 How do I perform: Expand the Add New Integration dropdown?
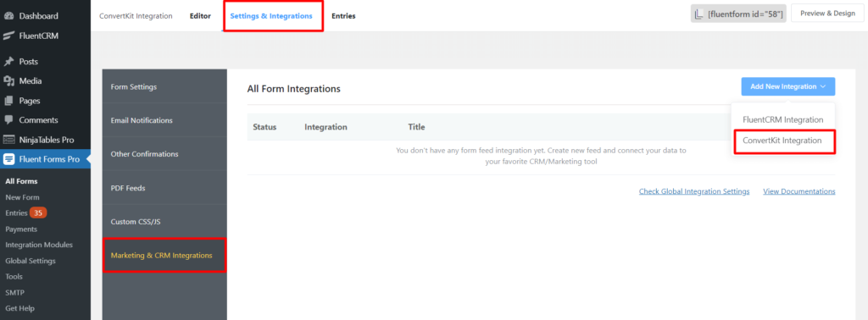788,86
